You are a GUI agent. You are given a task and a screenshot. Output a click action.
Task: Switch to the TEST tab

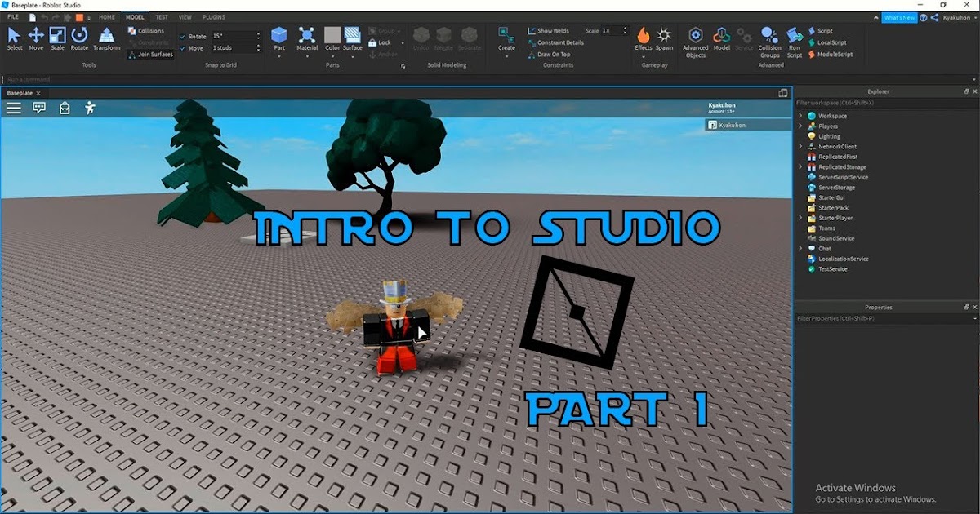pos(162,17)
